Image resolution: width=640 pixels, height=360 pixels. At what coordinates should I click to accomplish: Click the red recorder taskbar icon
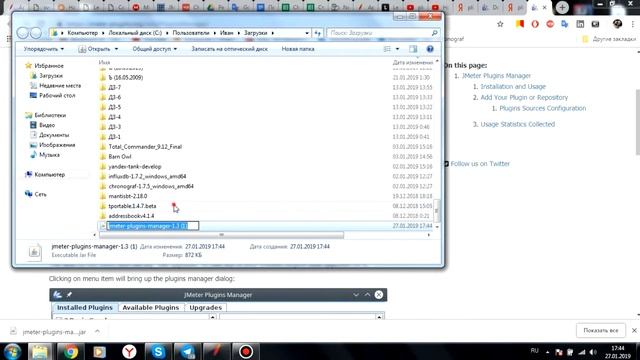[x=246, y=351]
